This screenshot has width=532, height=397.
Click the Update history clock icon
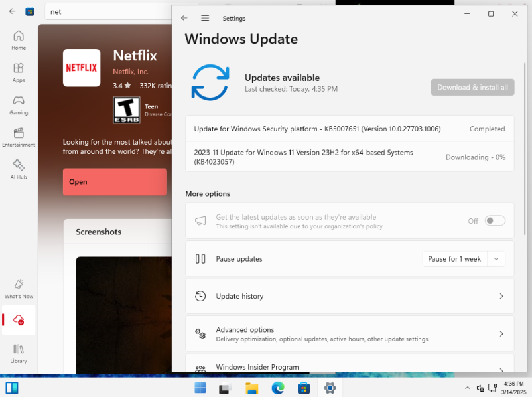coord(200,296)
